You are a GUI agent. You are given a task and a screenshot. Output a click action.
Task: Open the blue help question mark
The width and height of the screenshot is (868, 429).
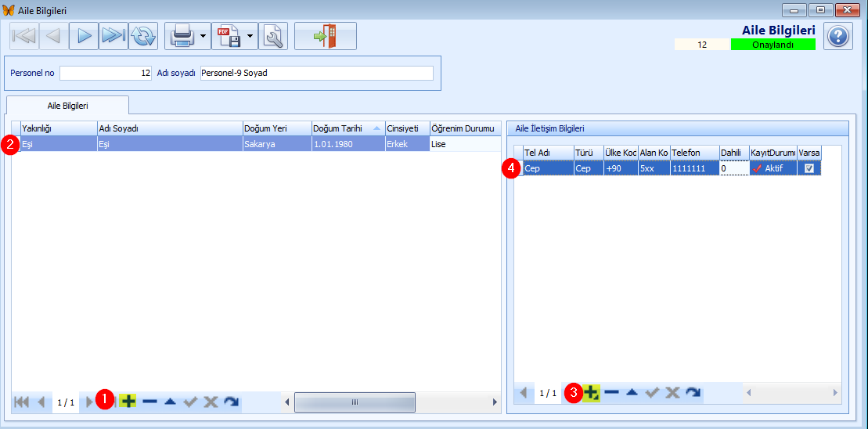tap(838, 36)
